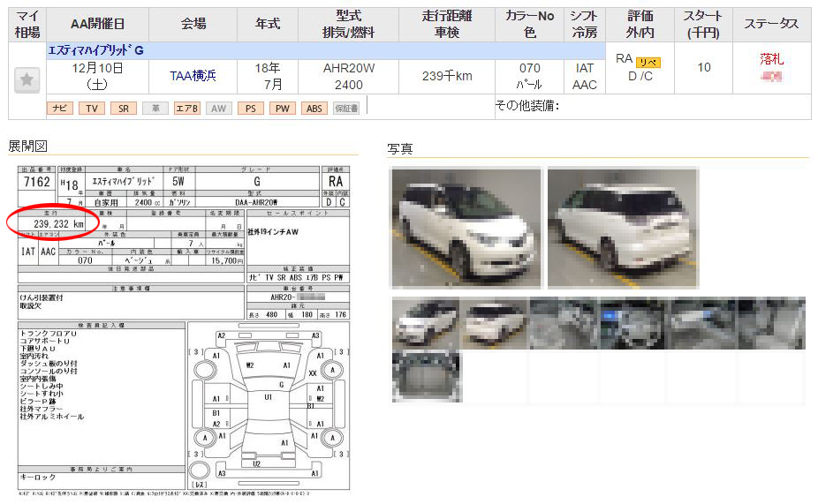The width and height of the screenshot is (818, 504).
Task: Click the D /C exterior interior grade
Action: 640,76
